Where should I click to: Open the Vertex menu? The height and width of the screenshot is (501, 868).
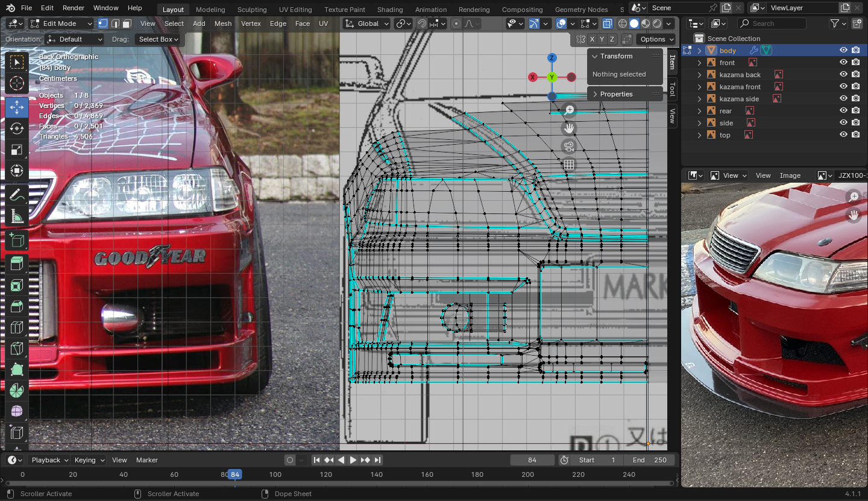(251, 24)
